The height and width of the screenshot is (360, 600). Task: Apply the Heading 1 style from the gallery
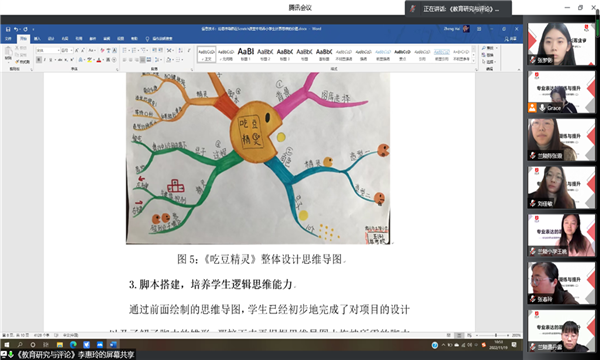click(246, 54)
